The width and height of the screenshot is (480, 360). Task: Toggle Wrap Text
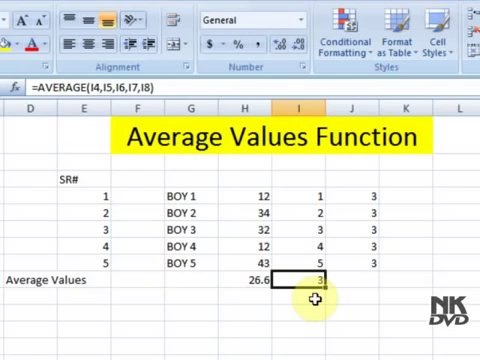[x=173, y=20]
